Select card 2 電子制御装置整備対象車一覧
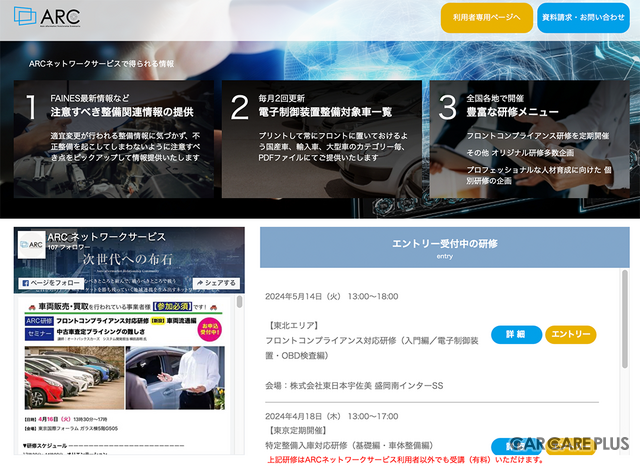Screen dimensions: 640x466 (322, 139)
